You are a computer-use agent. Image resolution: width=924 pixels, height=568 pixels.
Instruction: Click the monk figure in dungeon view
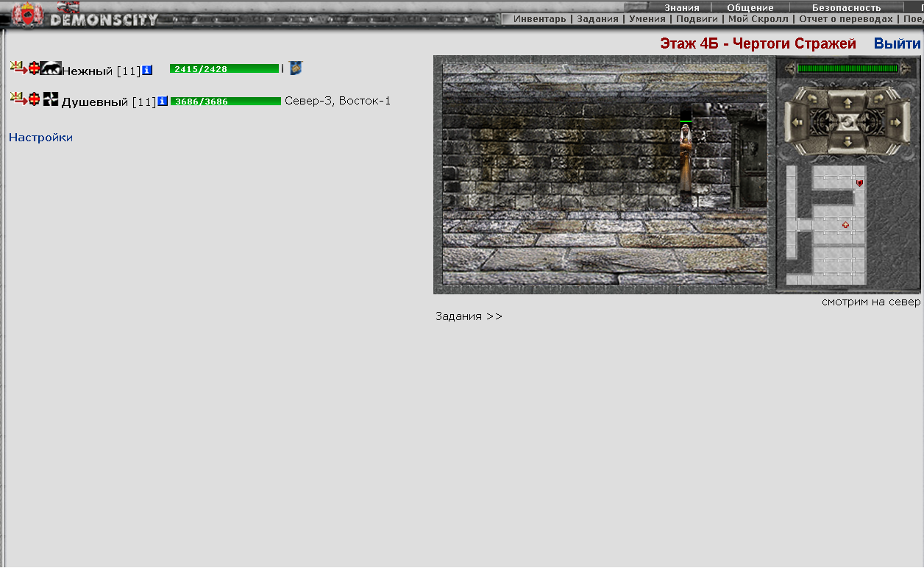tap(686, 160)
